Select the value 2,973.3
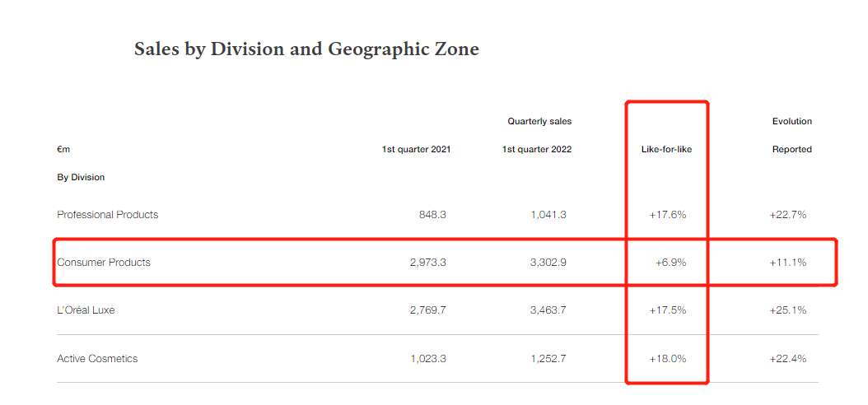The image size is (868, 405). (x=428, y=263)
